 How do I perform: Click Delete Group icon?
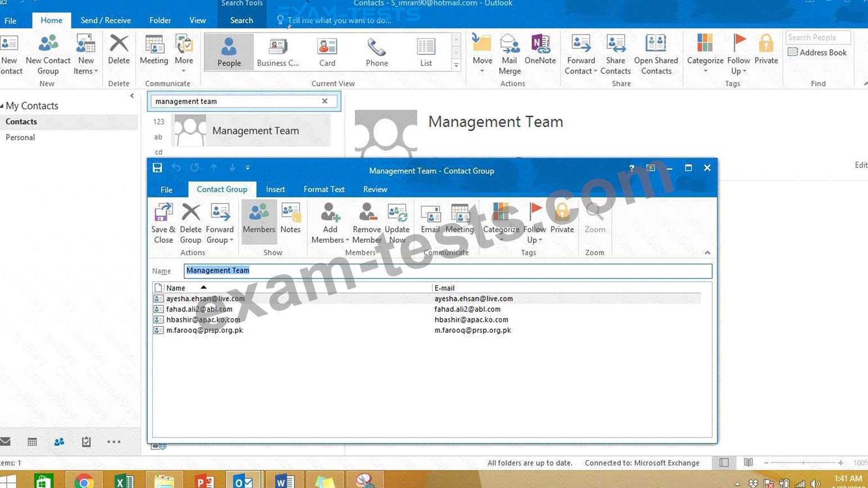191,224
